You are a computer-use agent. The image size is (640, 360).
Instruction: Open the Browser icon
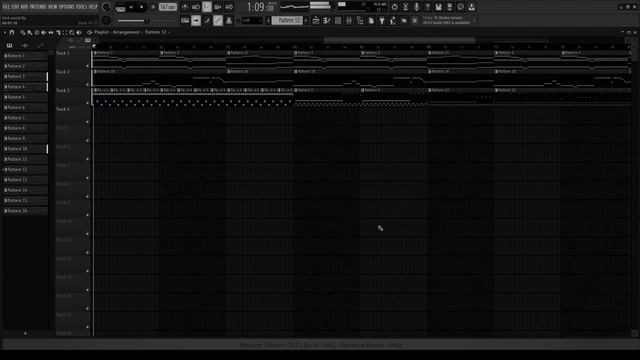click(x=360, y=20)
